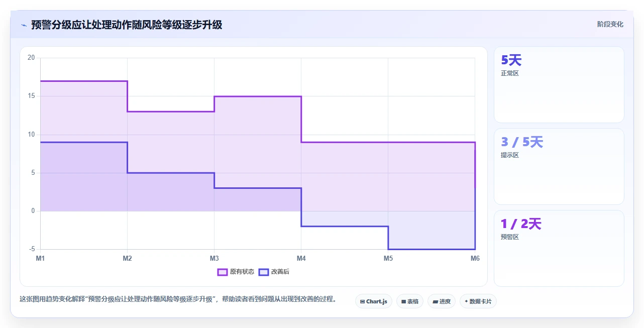Open the 3 / 5天 提示区 card

coord(559,167)
